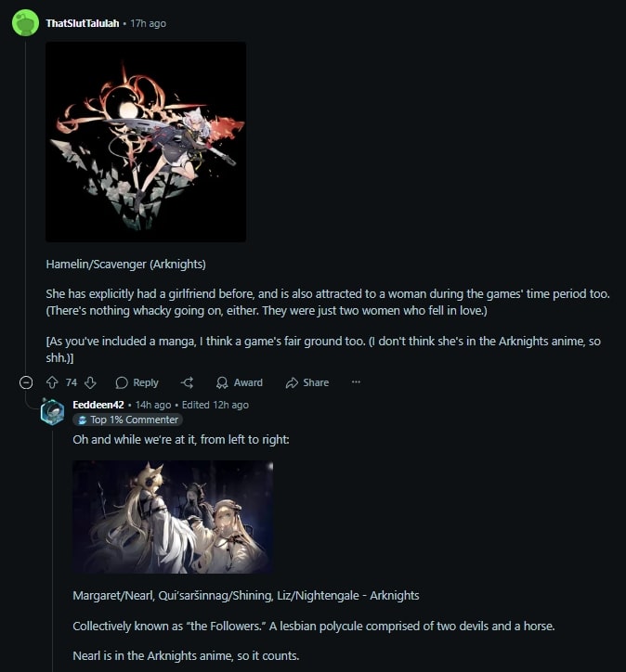Open ThatSlutTalulah's green avatar

click(25, 22)
